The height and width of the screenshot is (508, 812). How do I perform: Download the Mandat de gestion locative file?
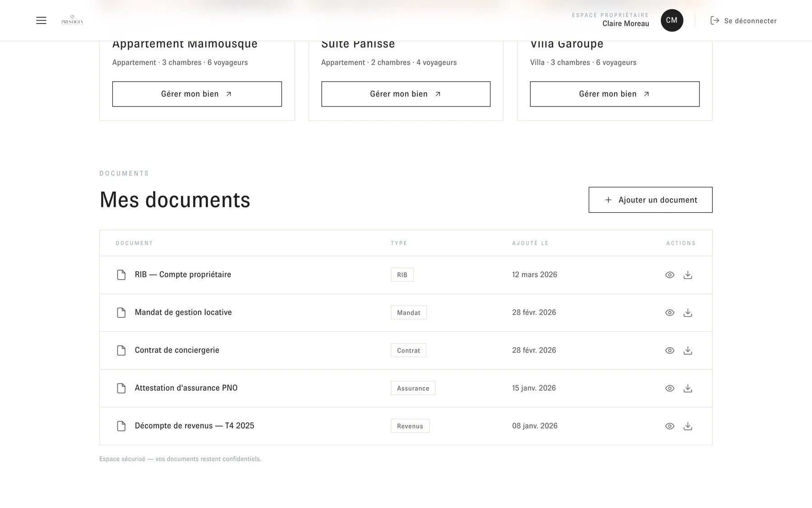pyautogui.click(x=687, y=313)
